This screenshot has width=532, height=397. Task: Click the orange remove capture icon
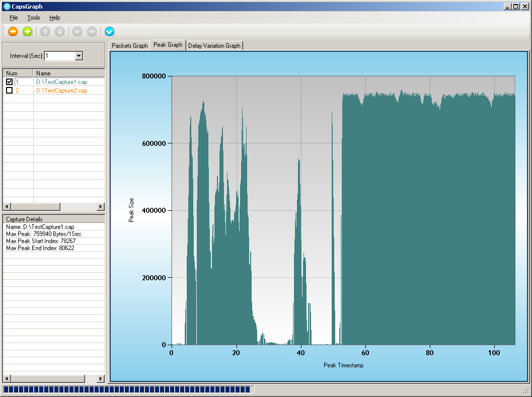[13, 32]
